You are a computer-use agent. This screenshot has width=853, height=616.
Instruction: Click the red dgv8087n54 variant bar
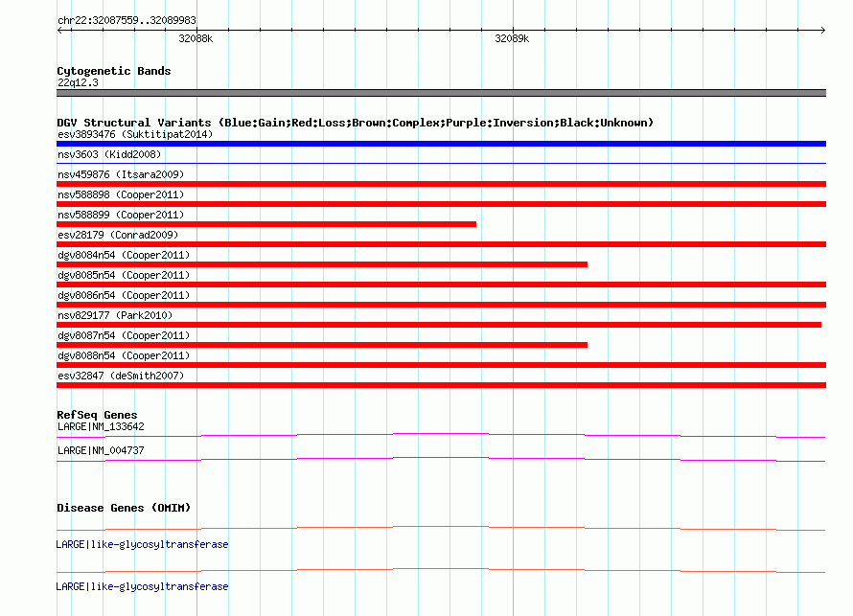[x=322, y=345]
